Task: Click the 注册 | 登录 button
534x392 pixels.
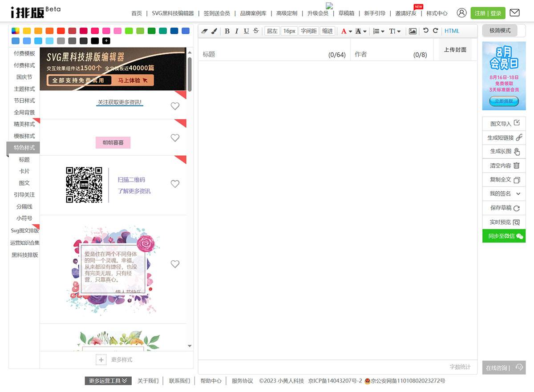Action: [488, 13]
